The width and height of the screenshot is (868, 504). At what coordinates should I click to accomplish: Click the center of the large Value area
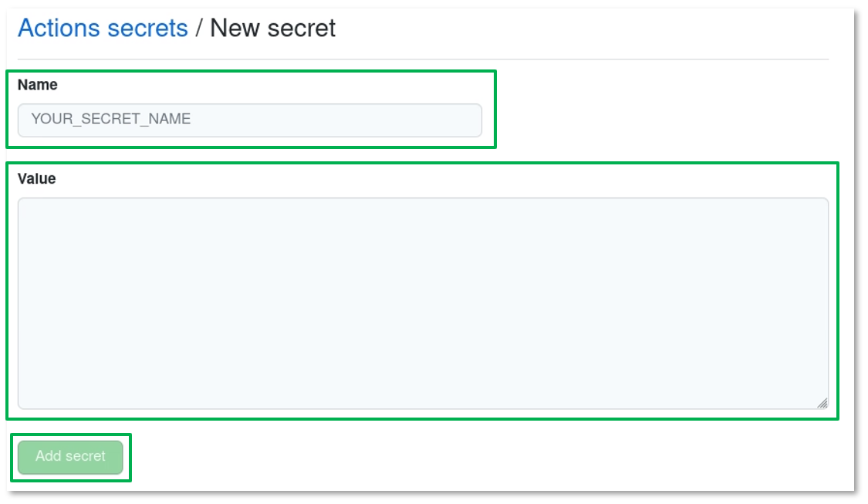pos(423,303)
